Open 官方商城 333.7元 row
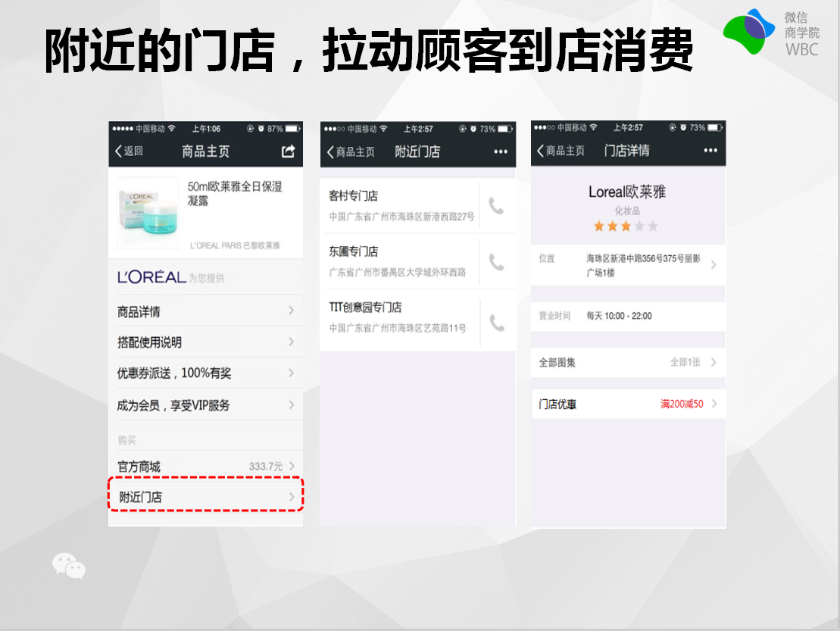 206,466
